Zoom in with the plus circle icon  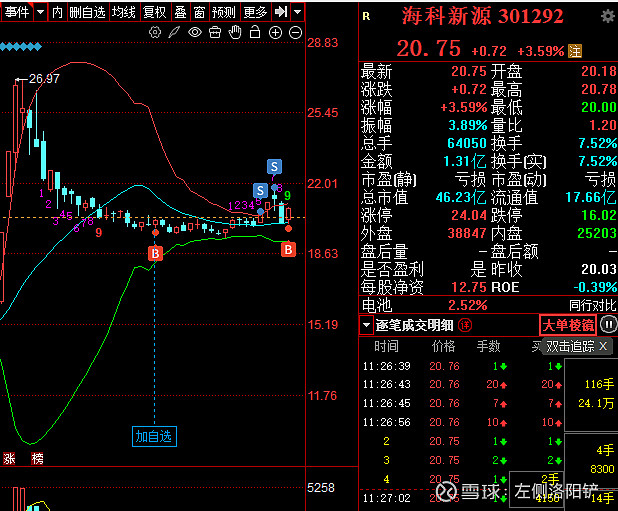pos(275,33)
